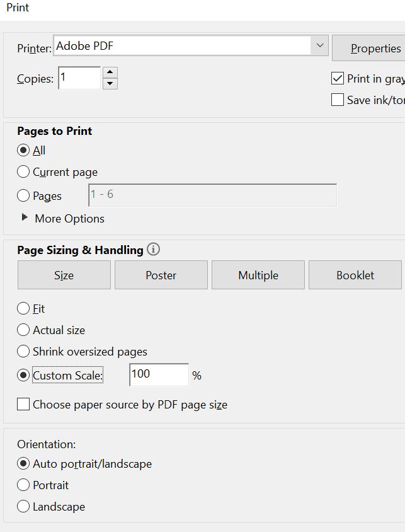Toggle the Print in grayscale checkbox
The width and height of the screenshot is (405, 532).
coord(338,79)
